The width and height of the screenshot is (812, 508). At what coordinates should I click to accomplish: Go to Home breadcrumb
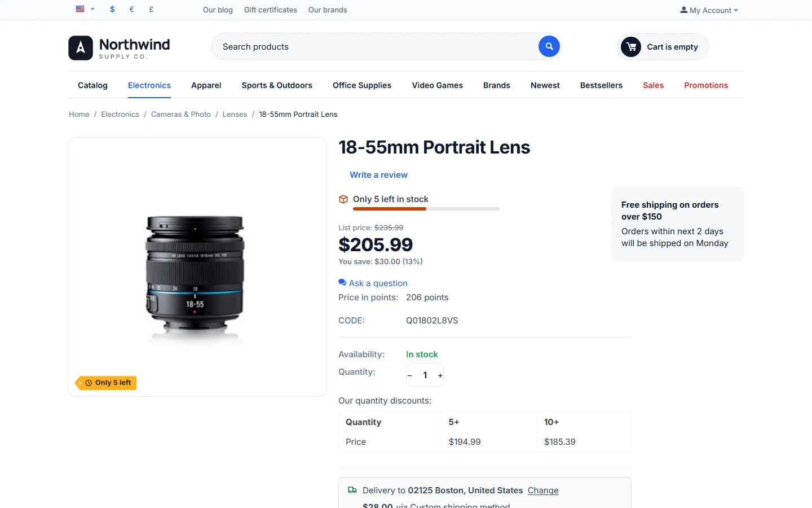[x=79, y=114]
